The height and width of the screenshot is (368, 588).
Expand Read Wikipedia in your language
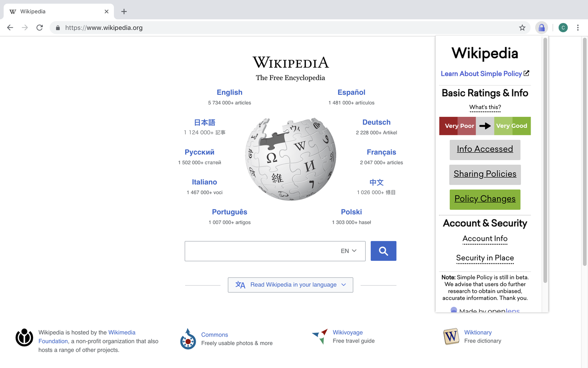(290, 285)
